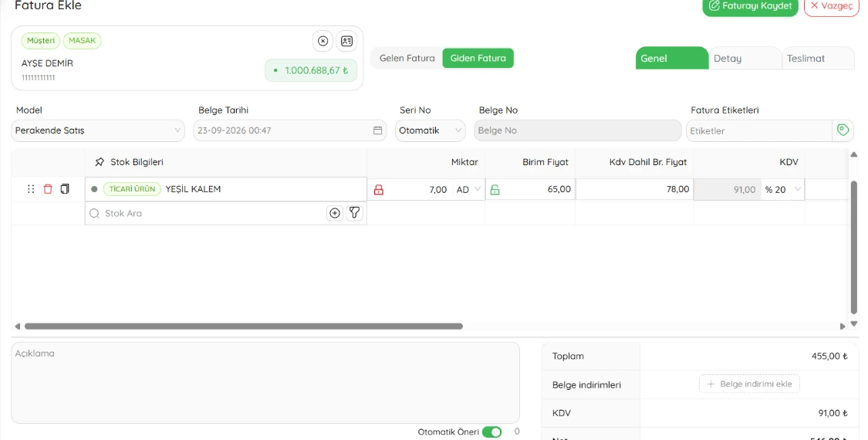Open the customer contact card icon
Image resolution: width=868 pixels, height=440 pixels.
point(346,41)
